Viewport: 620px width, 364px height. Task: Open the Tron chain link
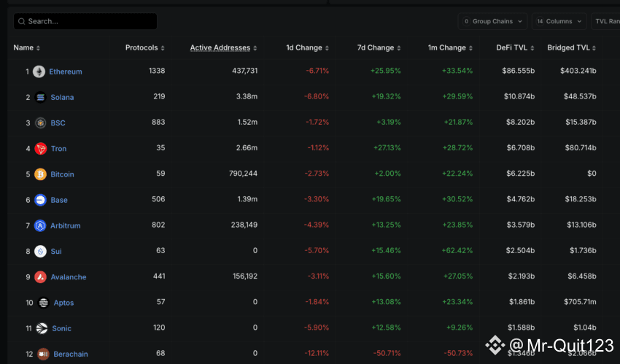click(x=58, y=149)
